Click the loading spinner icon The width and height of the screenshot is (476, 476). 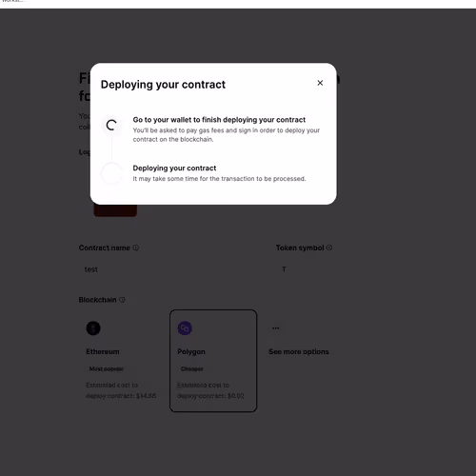111,125
